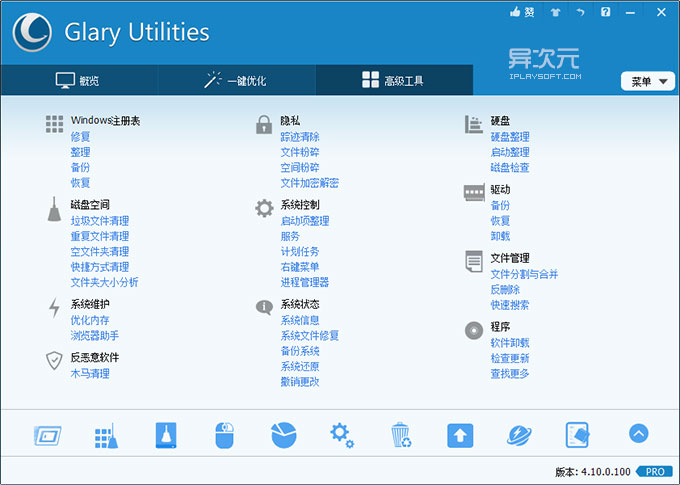
Task: Open 备份 under Windows注册表
Action: tap(80, 167)
